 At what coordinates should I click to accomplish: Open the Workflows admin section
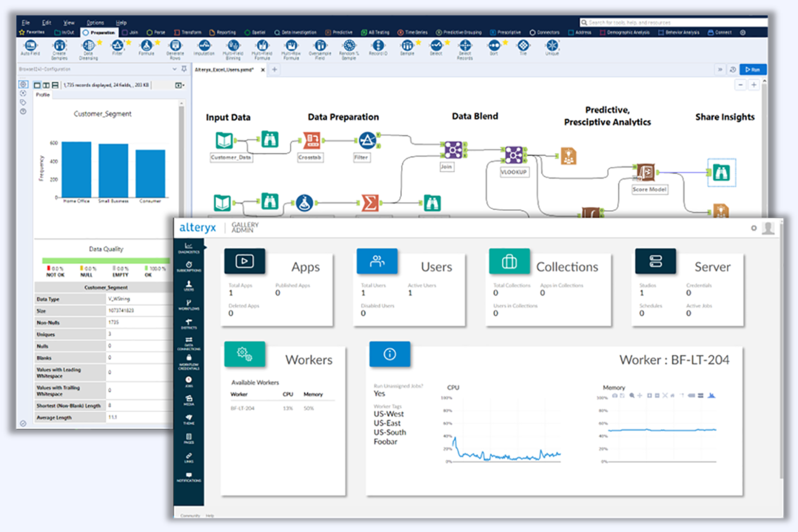(188, 301)
